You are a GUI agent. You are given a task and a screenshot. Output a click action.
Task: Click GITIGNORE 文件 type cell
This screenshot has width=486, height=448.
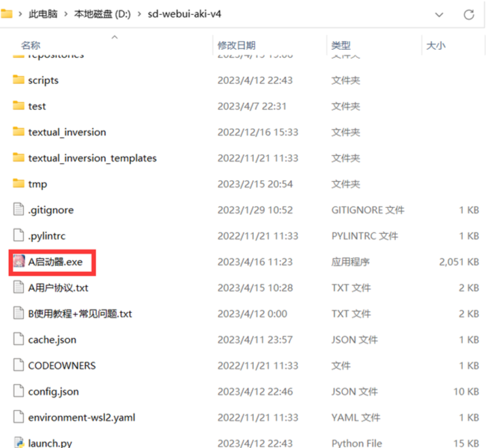(x=368, y=210)
